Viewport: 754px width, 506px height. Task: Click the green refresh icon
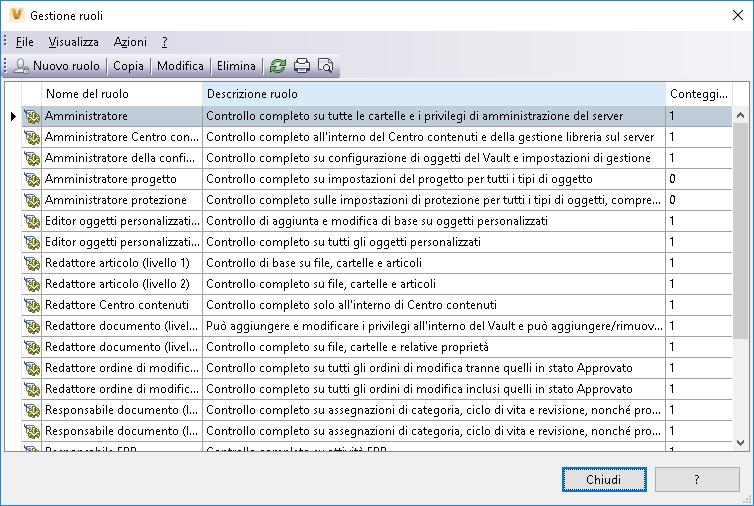pos(278,66)
